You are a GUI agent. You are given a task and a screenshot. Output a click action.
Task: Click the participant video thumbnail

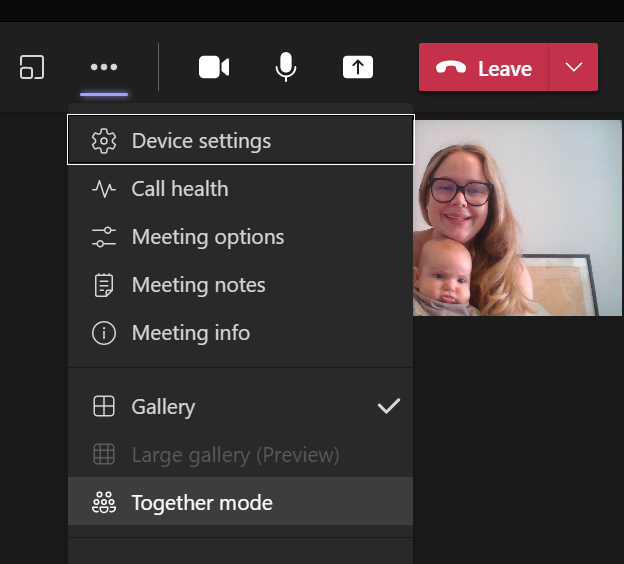tap(517, 218)
